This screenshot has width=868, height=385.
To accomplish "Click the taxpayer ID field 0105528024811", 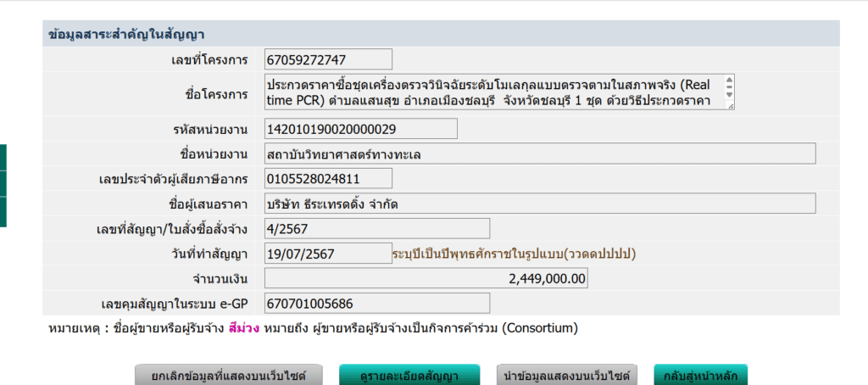I will pyautogui.click(x=328, y=179).
